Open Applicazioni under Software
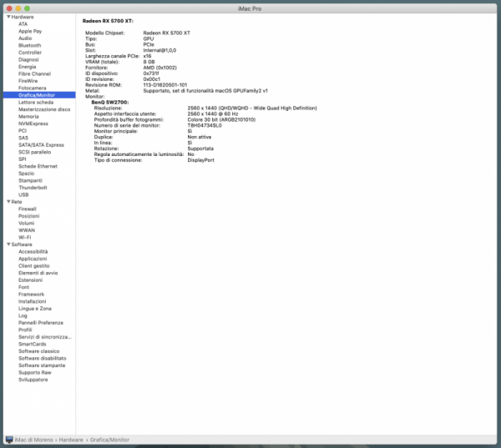Screen dimensions: 501x448 [x=33, y=259]
